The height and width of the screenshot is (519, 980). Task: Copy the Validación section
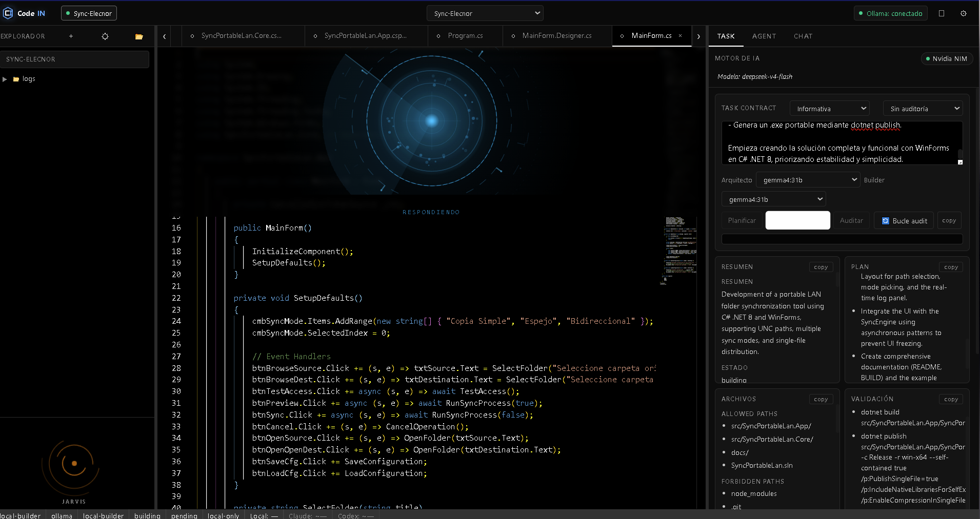[x=951, y=399]
